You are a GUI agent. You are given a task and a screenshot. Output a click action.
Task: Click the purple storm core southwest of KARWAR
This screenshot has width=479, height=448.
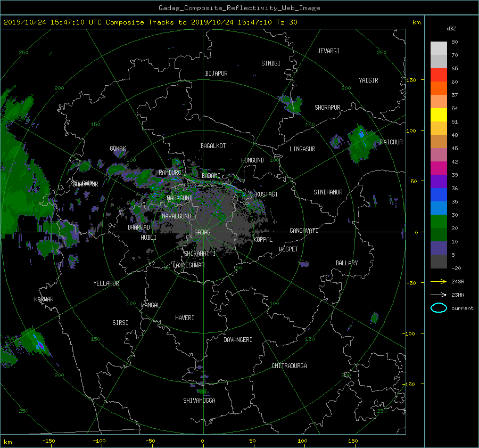click(x=40, y=346)
